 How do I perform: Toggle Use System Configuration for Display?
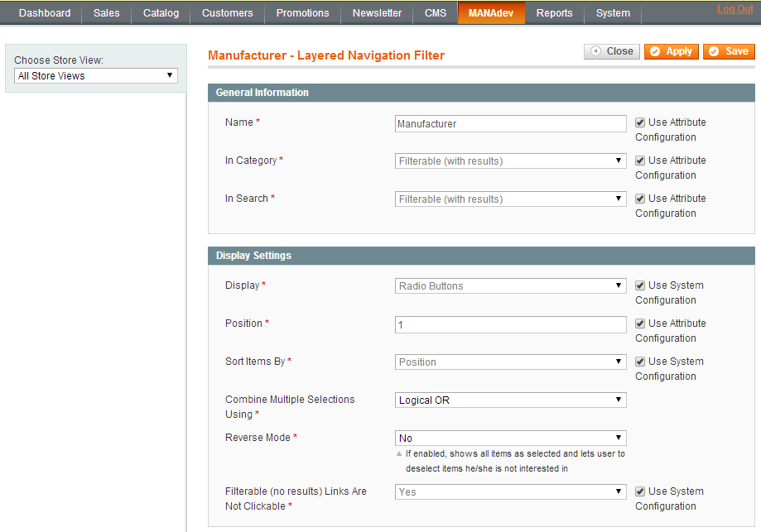(640, 285)
